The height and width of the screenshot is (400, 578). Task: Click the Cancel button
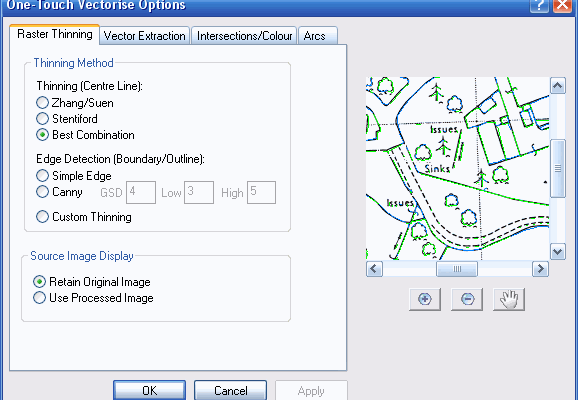(x=230, y=390)
